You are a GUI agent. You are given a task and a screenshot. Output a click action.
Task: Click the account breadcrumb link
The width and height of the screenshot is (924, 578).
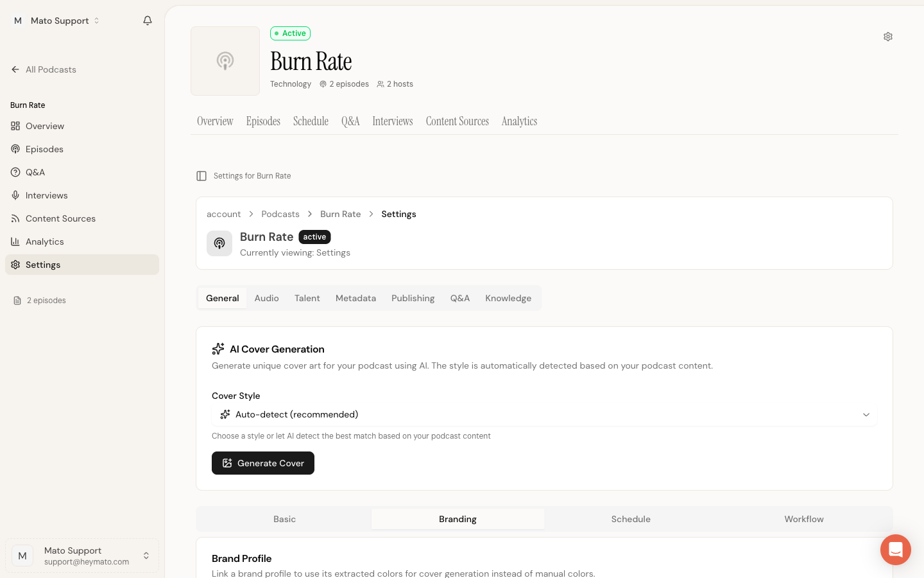pos(223,214)
